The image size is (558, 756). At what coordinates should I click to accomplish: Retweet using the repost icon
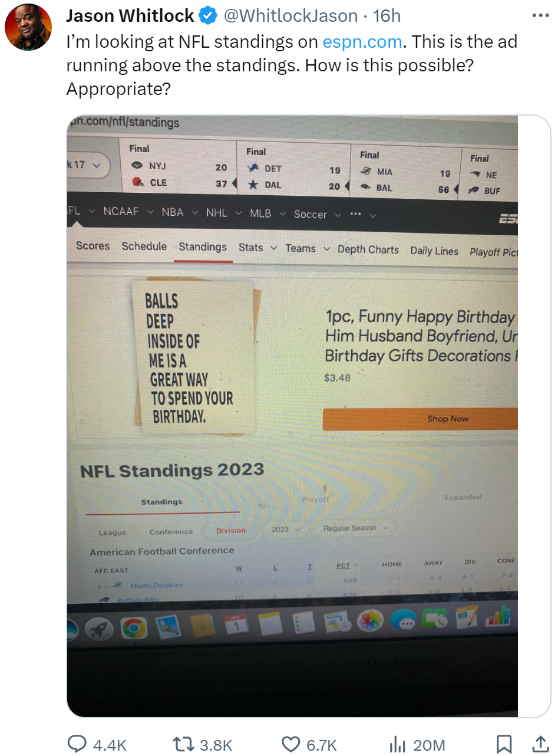[186, 744]
